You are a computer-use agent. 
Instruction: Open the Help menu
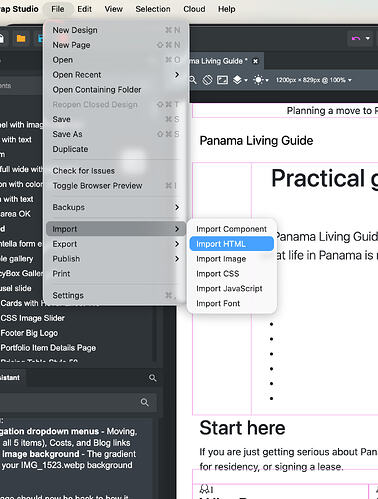[227, 9]
